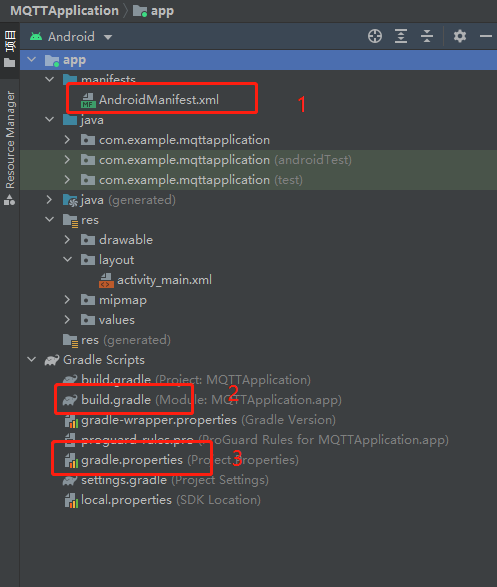Click the main com.example.mqttapplication package name
Screen dimensions: 497x587
point(184,140)
